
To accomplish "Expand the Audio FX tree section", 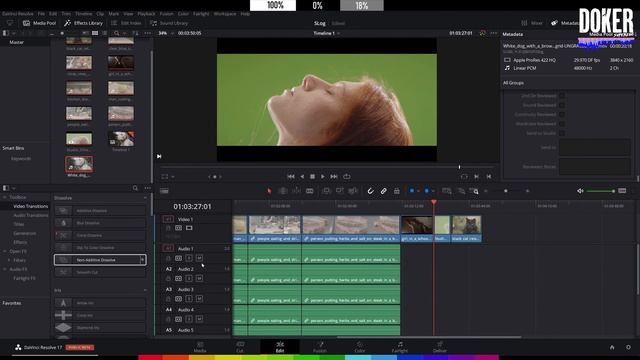I will 5,269.
